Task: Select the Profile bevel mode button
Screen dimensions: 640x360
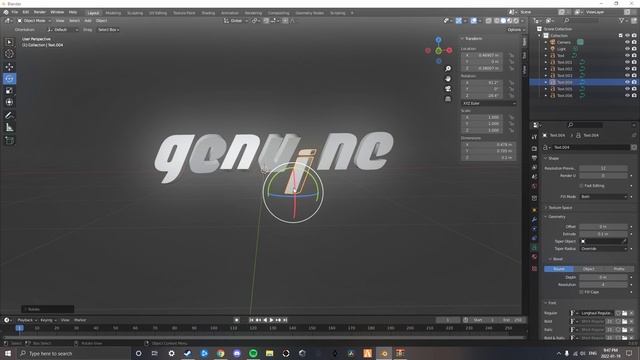Action: [619, 269]
